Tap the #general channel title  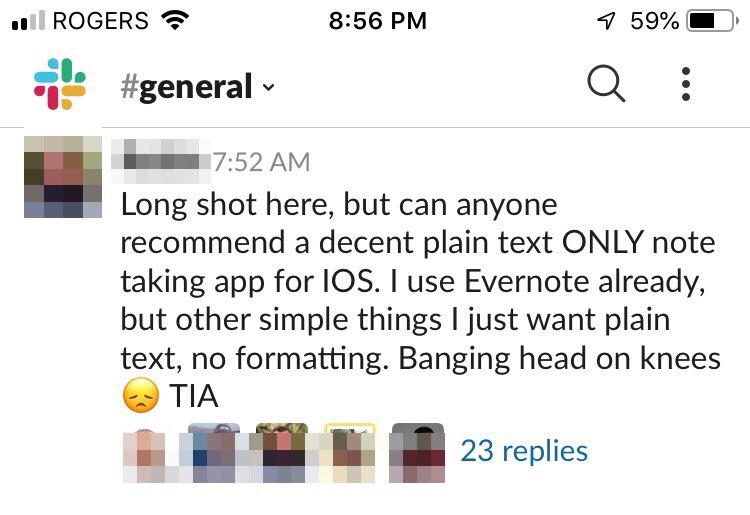[186, 87]
